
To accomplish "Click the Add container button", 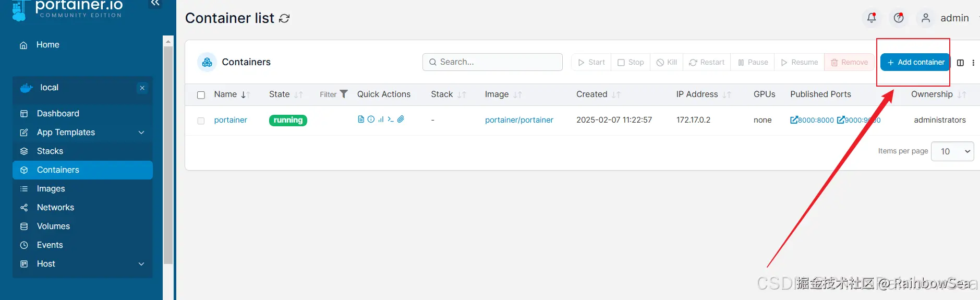I will click(x=915, y=62).
